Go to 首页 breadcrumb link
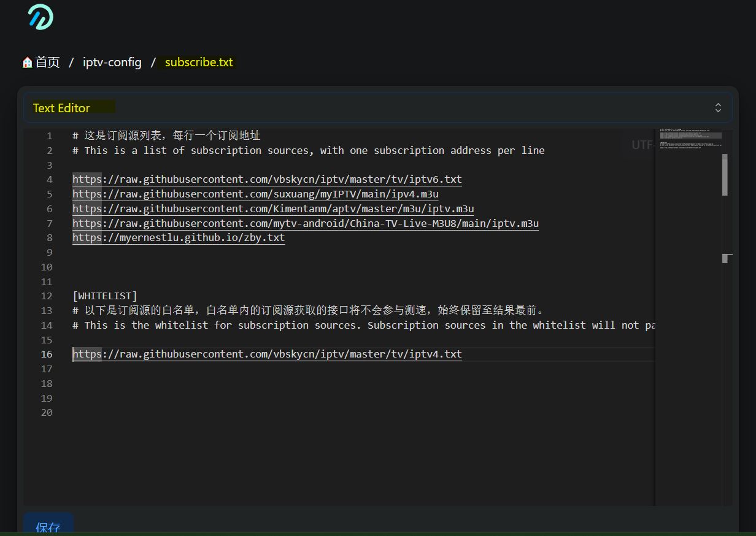 47,63
